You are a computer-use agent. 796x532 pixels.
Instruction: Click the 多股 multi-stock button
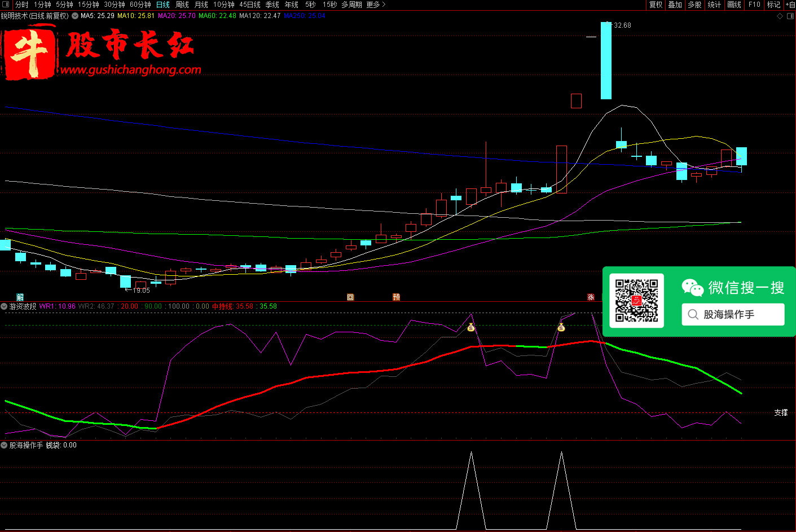pos(694,5)
